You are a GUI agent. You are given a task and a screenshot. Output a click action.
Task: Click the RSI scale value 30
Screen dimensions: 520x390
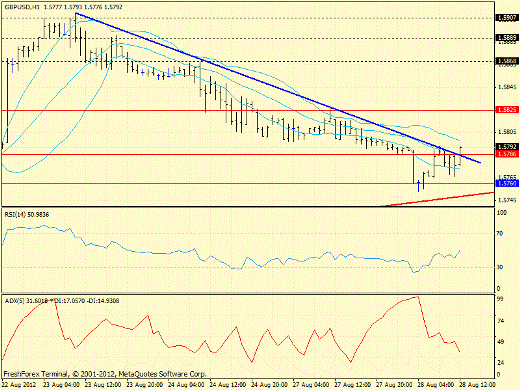click(x=500, y=267)
